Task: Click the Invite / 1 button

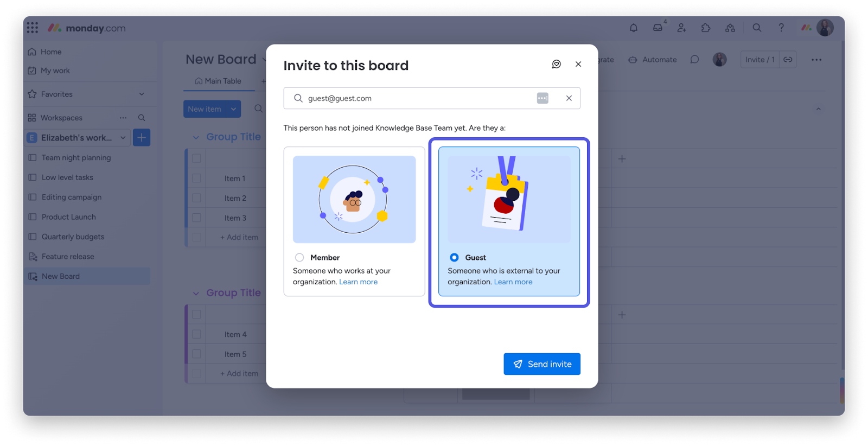Action: click(x=760, y=60)
